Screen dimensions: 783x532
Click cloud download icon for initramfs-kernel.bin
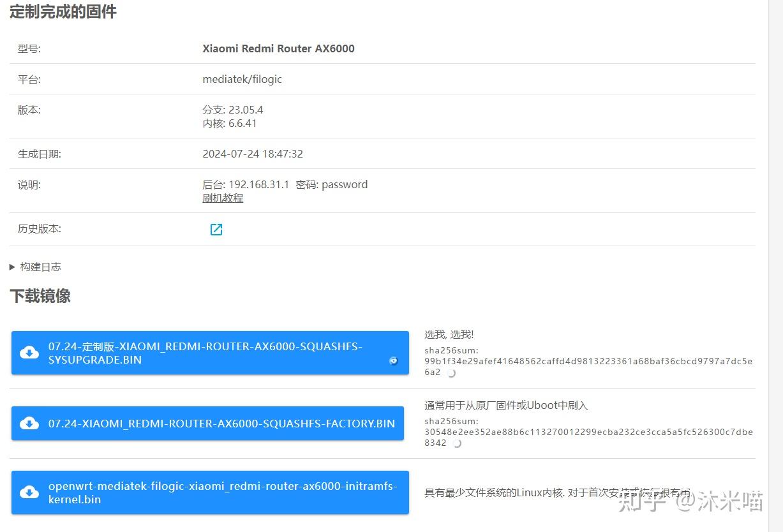(x=29, y=492)
